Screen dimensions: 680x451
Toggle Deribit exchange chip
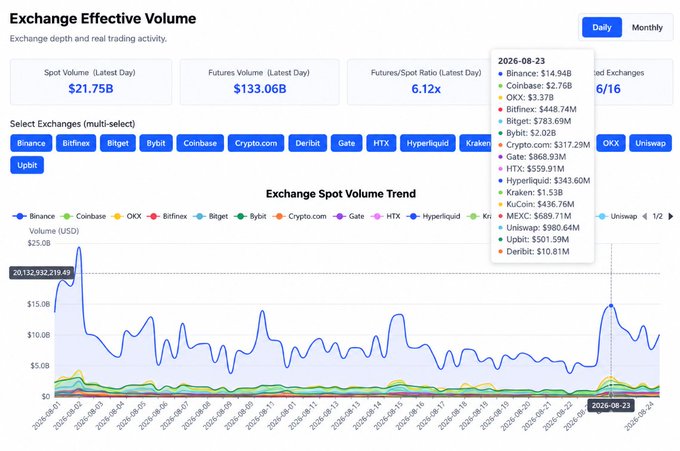(x=307, y=143)
